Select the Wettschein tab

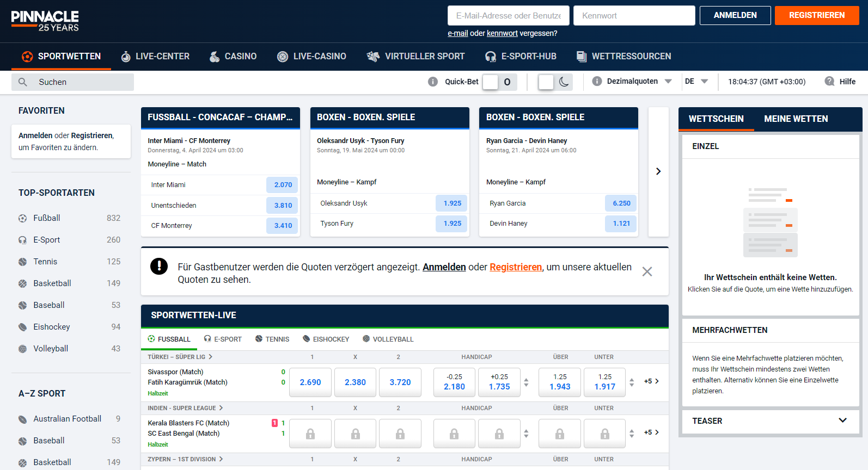716,119
